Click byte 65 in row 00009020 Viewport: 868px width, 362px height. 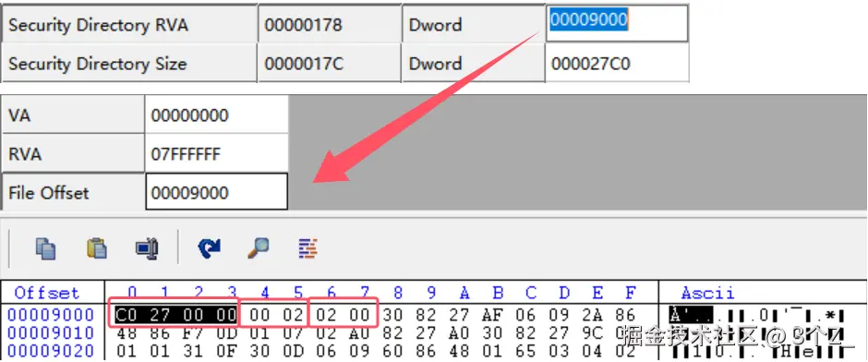tap(525, 350)
